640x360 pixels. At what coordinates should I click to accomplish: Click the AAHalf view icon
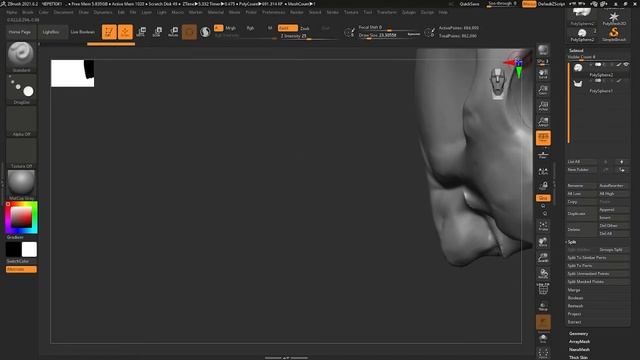point(543,122)
